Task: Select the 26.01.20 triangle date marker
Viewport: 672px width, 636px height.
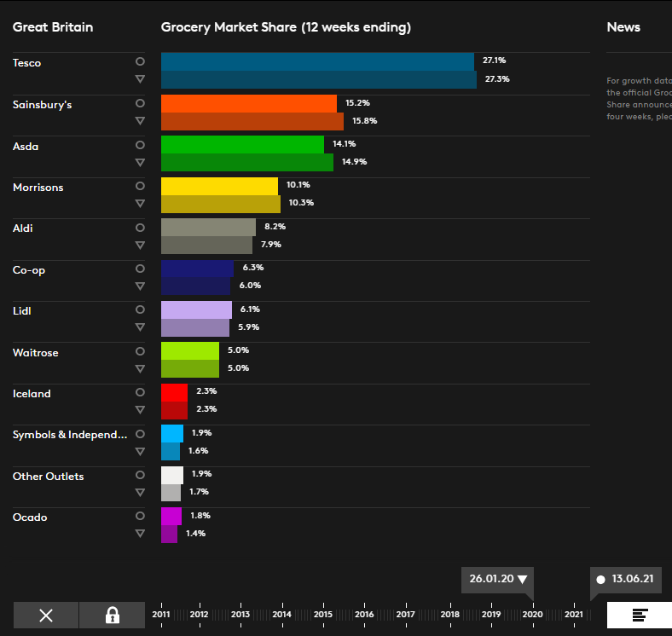Action: [x=497, y=580]
